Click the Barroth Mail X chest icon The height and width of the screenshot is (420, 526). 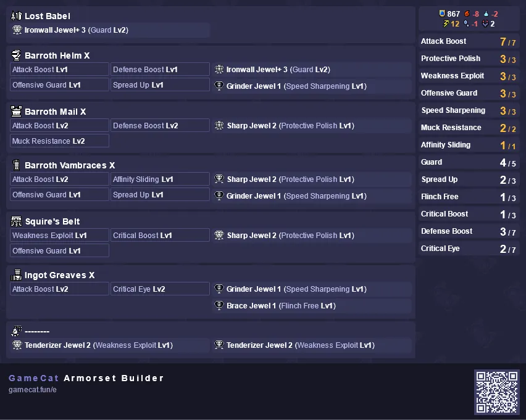coord(16,111)
